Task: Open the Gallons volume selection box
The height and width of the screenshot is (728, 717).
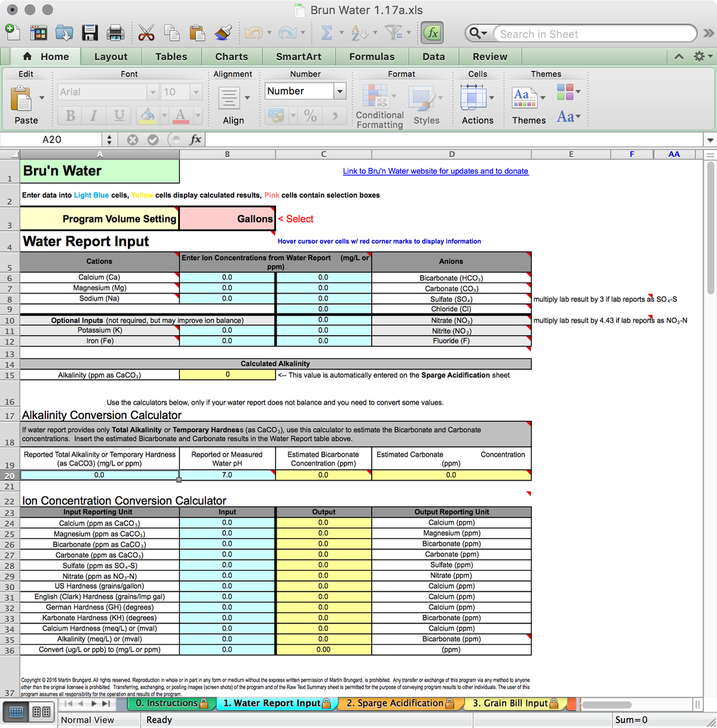Action: [227, 219]
